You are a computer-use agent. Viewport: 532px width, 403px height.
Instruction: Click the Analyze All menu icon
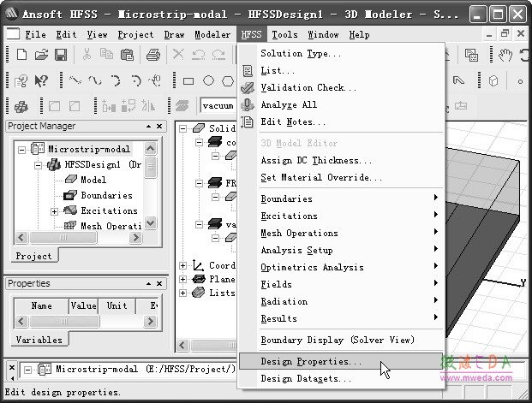click(248, 104)
